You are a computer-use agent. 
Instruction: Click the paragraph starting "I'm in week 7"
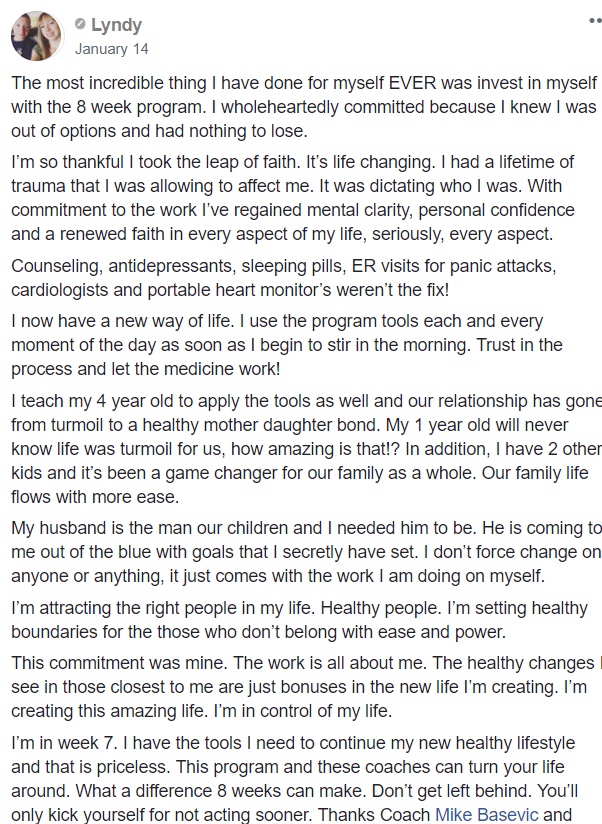(x=294, y=779)
